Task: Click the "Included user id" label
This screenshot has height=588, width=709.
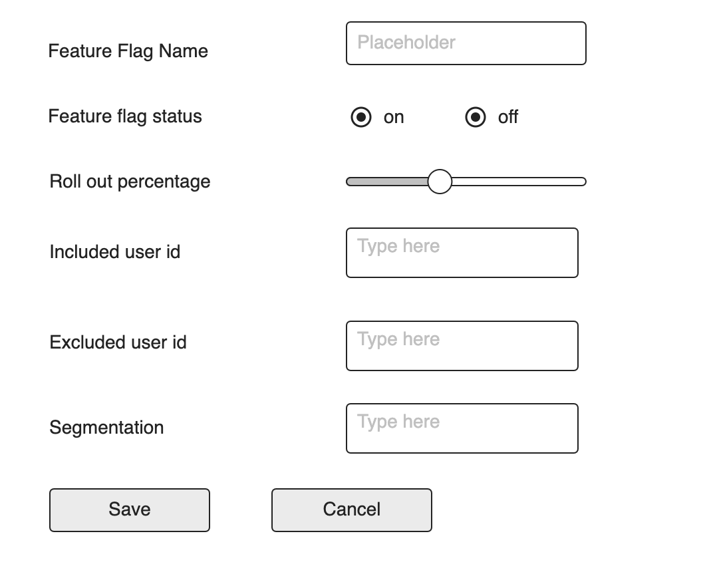Action: pyautogui.click(x=114, y=252)
